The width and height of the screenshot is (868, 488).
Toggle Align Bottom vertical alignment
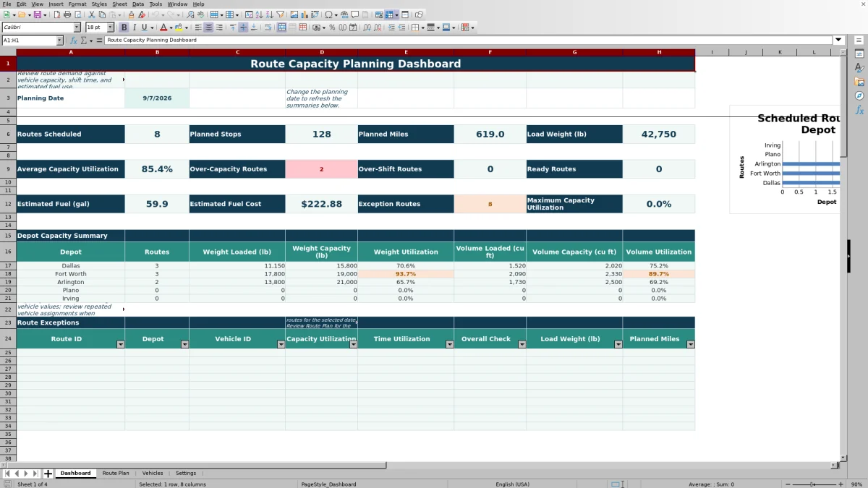(x=253, y=27)
